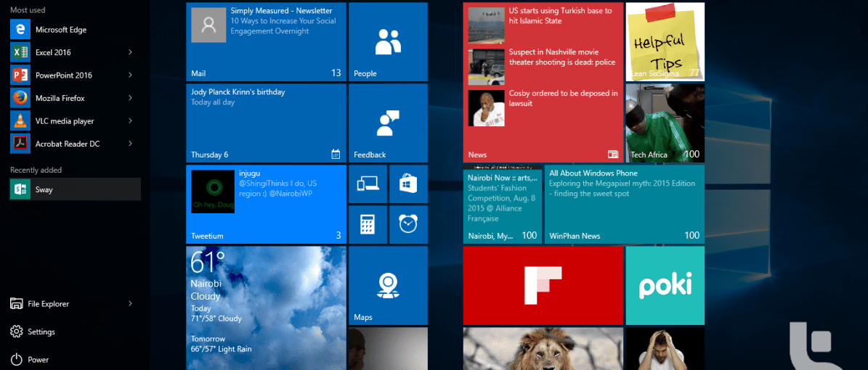Image resolution: width=868 pixels, height=370 pixels.
Task: Launch PowerPoint 2016 icon
Action: coord(20,75)
